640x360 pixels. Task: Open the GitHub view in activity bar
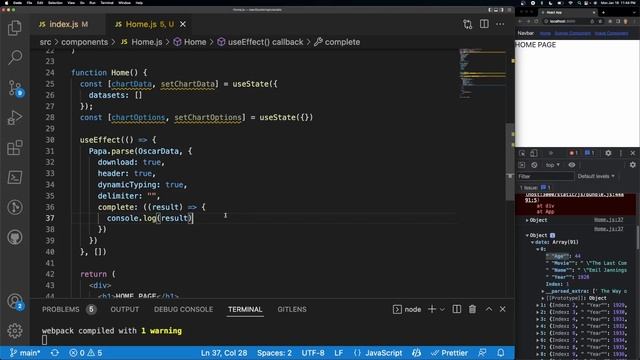(15, 237)
